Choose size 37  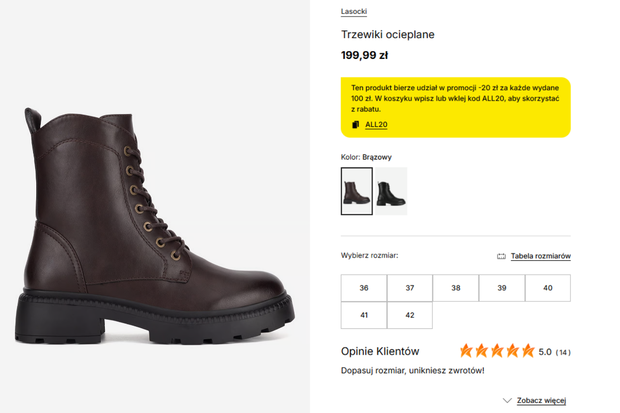(x=410, y=288)
